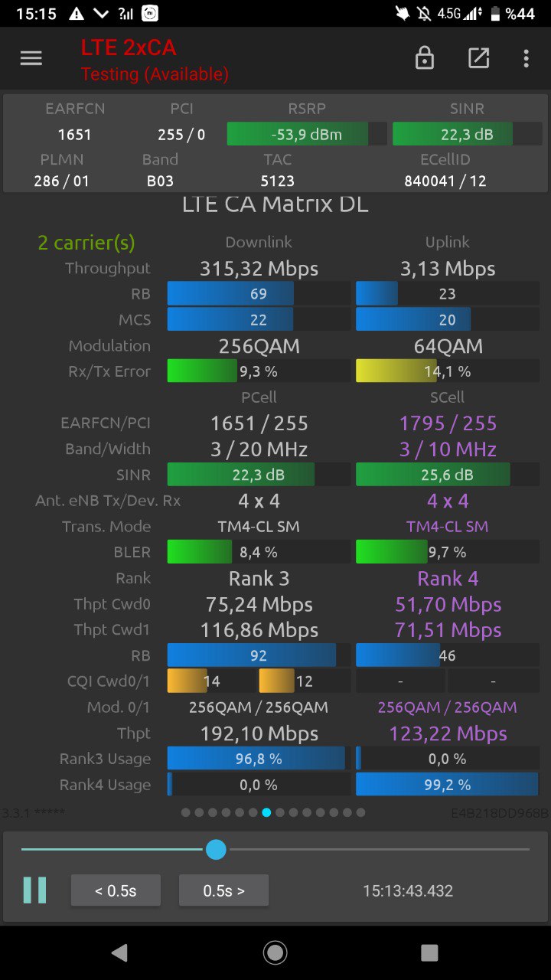551x980 pixels.
Task: Tap the RSRP -53,9 dBm bar
Action: tap(307, 135)
